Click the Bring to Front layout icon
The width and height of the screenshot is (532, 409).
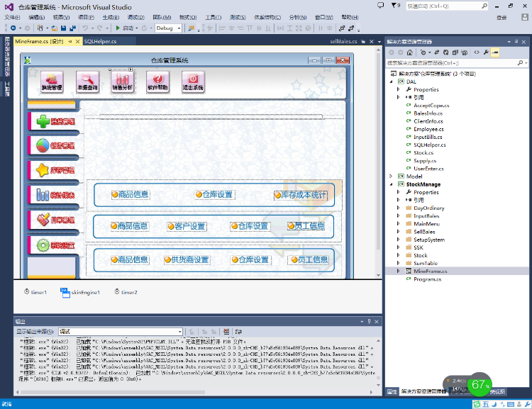342,28
